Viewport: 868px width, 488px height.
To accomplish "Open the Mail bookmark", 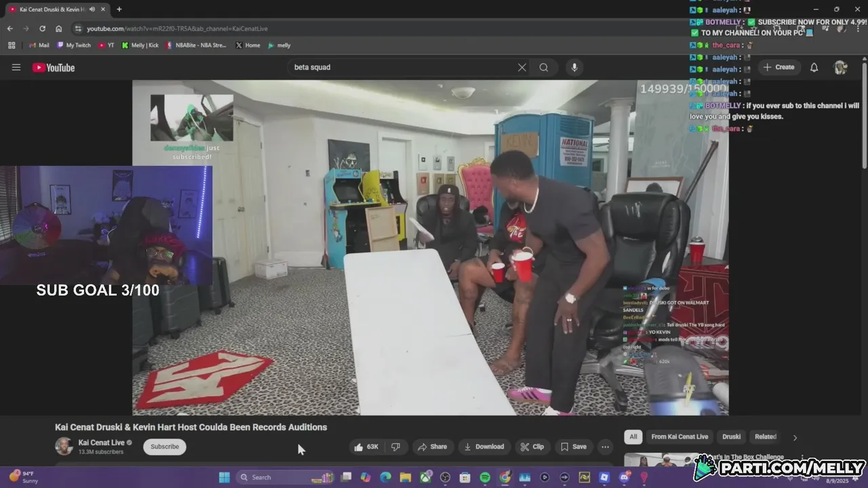I will coord(39,45).
